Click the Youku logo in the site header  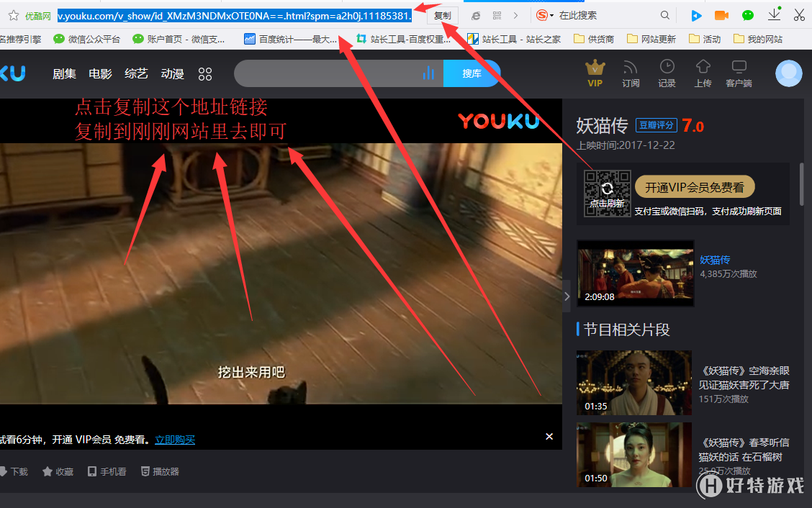click(x=13, y=73)
